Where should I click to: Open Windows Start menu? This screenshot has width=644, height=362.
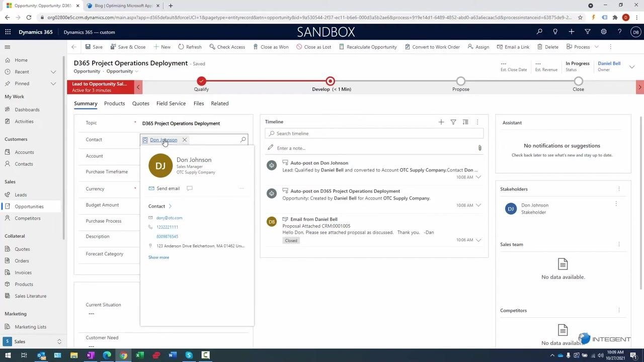8,355
